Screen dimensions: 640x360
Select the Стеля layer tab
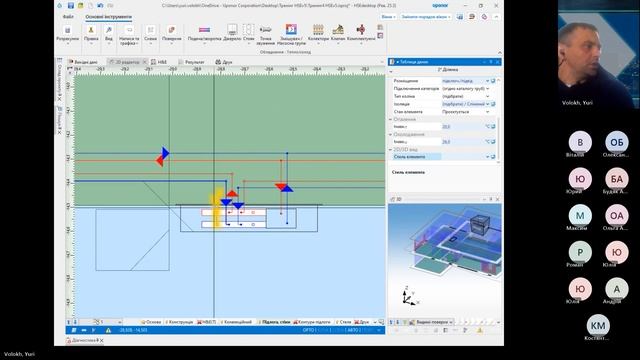(x=343, y=322)
